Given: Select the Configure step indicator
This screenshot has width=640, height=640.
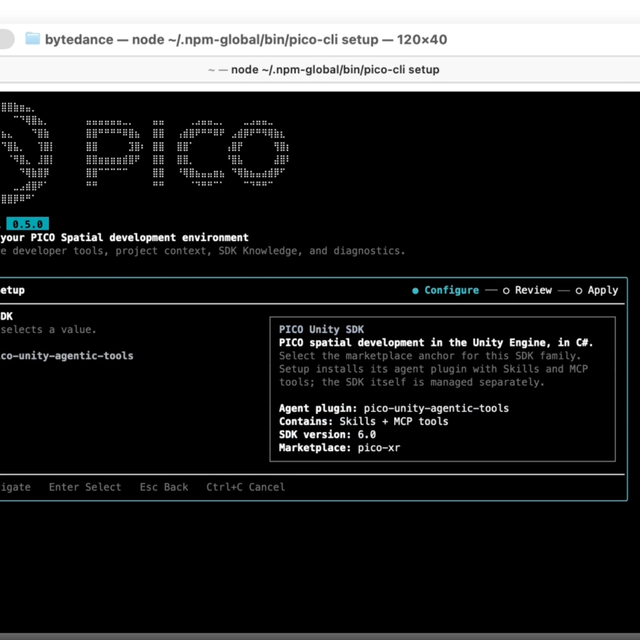Looking at the screenshot, I should point(445,290).
